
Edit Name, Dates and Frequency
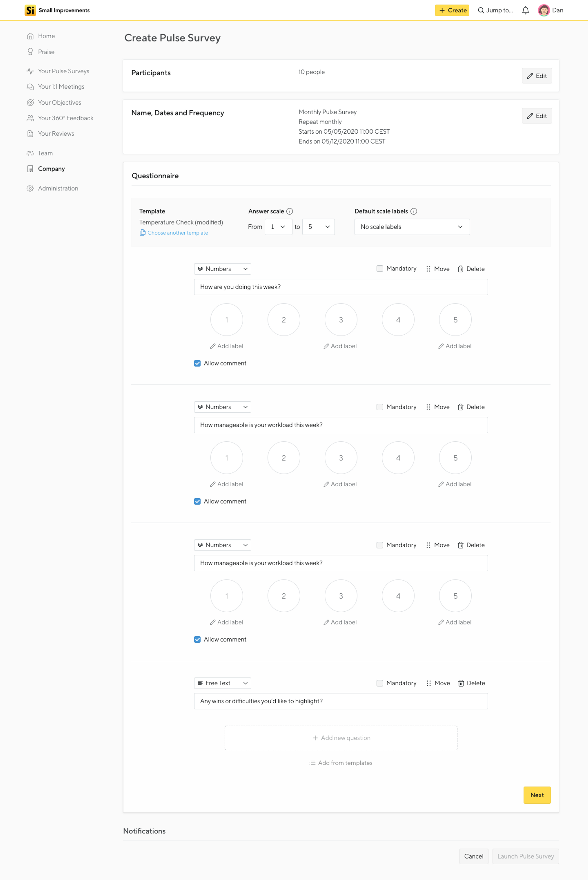[537, 116]
